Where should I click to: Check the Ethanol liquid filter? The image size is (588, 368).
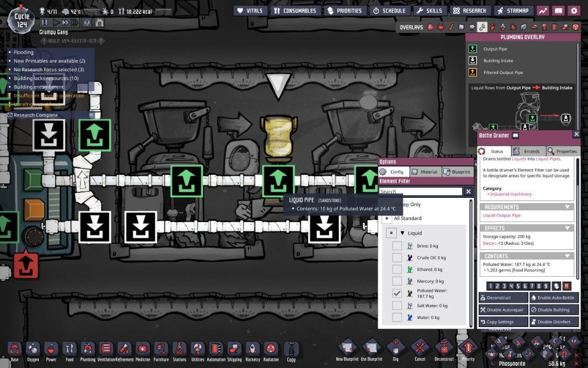click(x=397, y=269)
